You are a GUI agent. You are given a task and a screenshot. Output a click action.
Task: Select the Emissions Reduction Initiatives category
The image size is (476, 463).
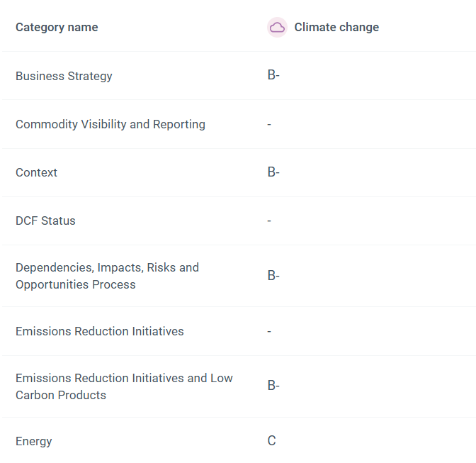[x=100, y=331]
